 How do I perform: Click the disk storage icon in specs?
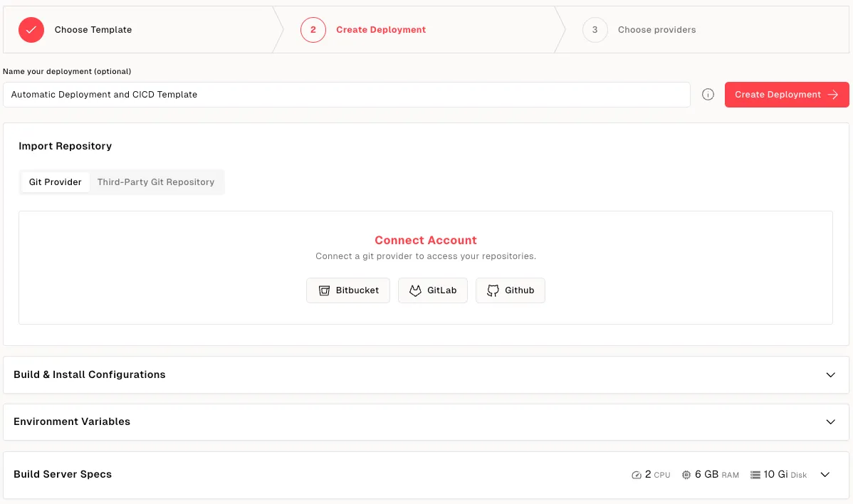[x=755, y=475]
